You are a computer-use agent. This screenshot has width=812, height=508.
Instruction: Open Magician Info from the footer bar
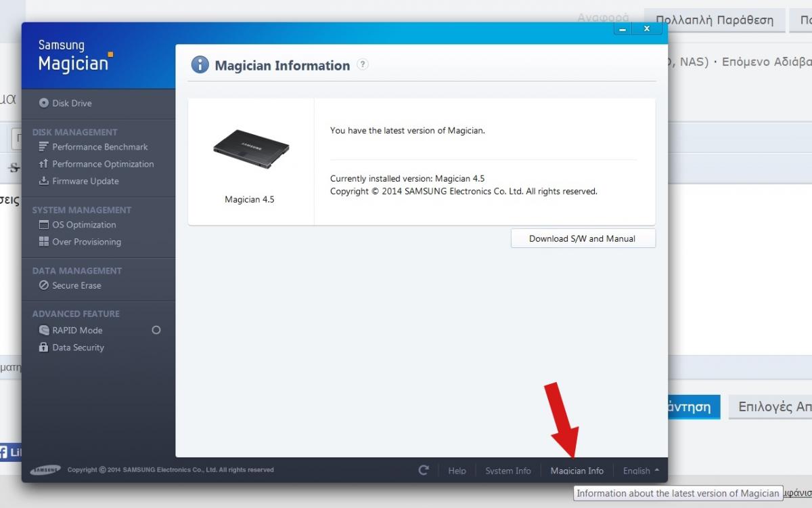click(577, 471)
